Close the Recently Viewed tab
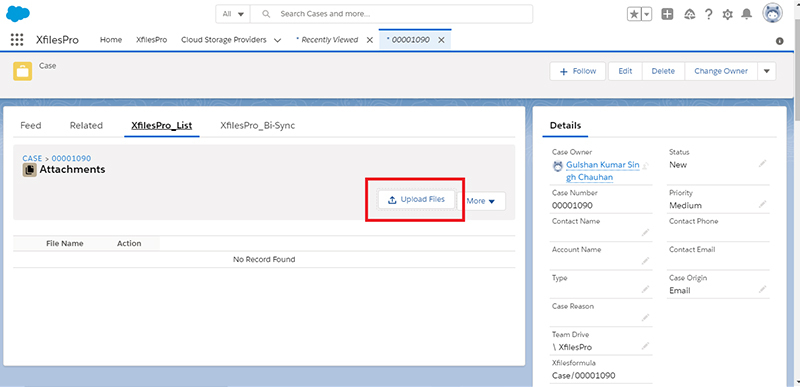Viewport: 800px width, 387px height. point(370,40)
